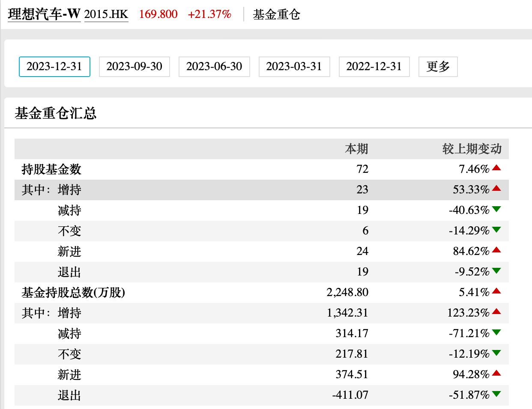The width and height of the screenshot is (532, 409).
Task: Click the 5.41% change value
Action: tap(474, 293)
